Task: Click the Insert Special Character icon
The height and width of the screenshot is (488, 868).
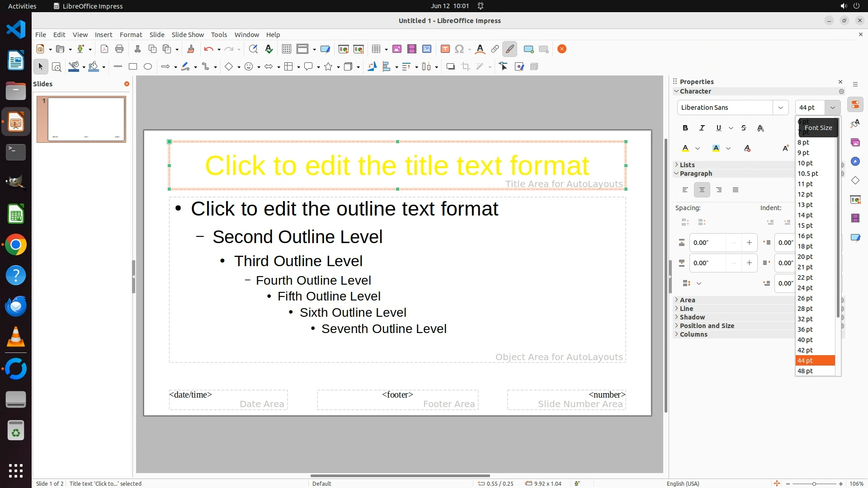Action: click(x=459, y=49)
